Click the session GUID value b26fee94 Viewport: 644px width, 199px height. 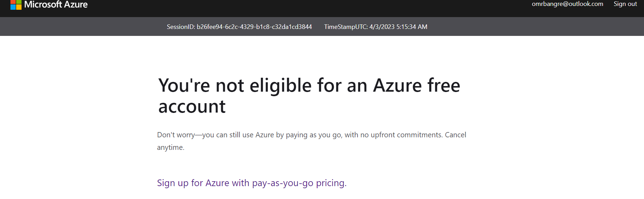coord(254,27)
